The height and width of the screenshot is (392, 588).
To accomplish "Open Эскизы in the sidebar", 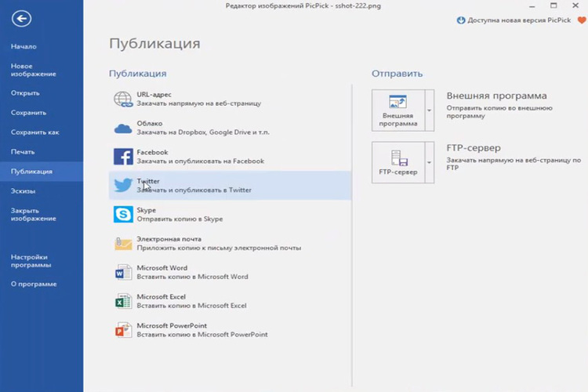I will 23,191.
